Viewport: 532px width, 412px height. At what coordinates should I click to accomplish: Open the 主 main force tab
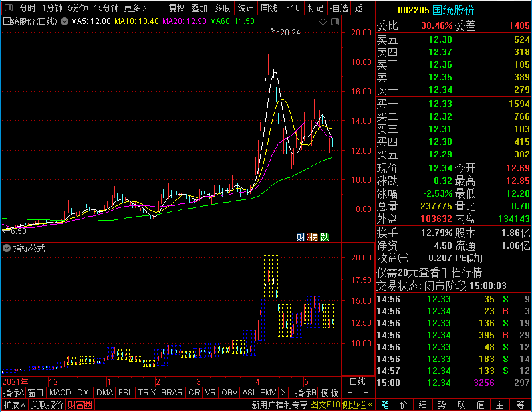[x=499, y=405]
